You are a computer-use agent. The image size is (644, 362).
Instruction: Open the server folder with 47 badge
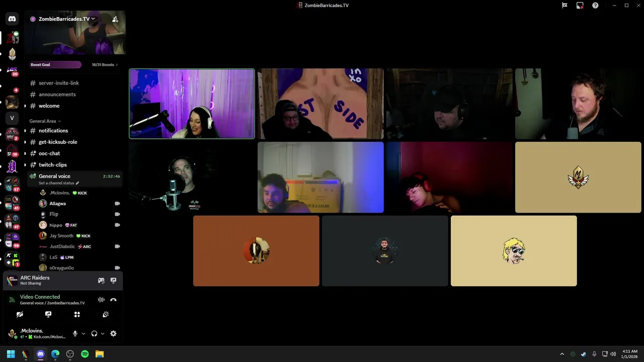pyautogui.click(x=12, y=221)
